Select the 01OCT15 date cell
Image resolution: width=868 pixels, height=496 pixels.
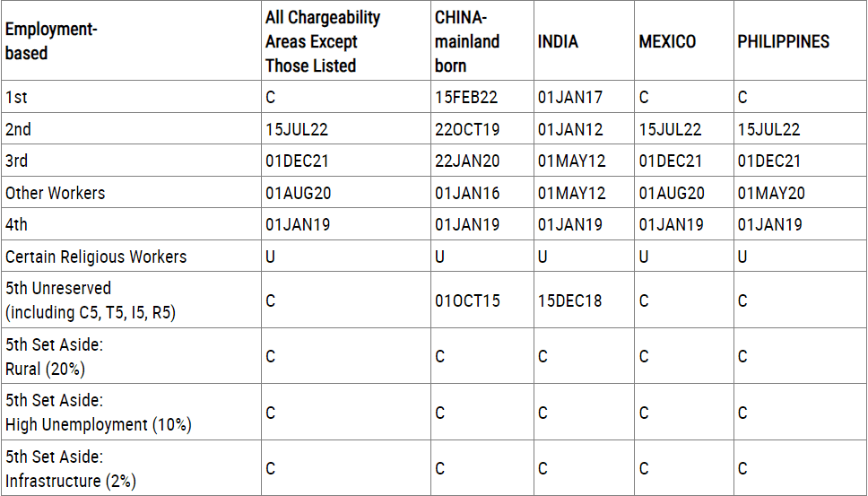point(467,300)
